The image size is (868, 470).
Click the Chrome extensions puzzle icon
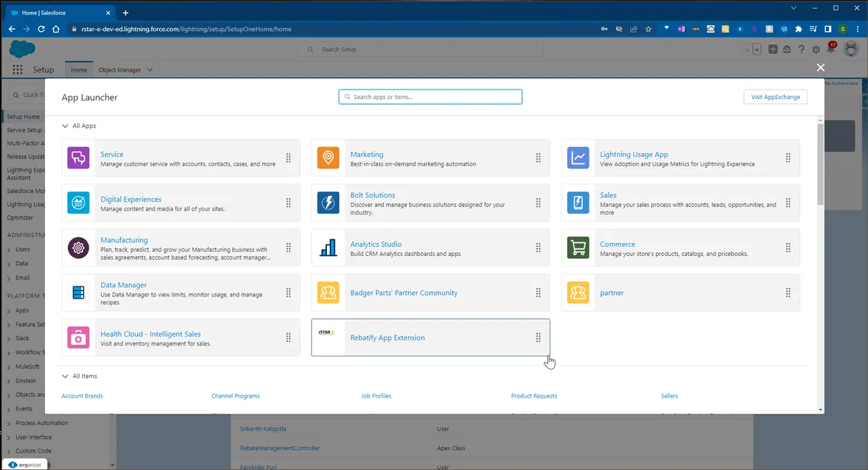(x=799, y=29)
